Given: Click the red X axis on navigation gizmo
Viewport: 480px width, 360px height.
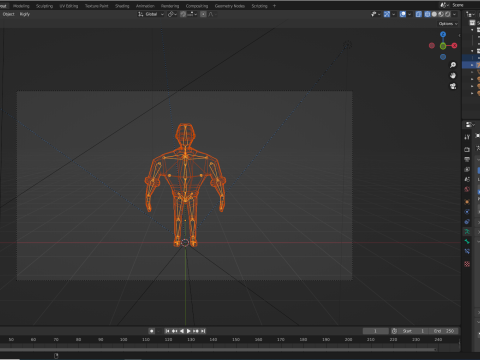Looking at the screenshot, I should 454,46.
